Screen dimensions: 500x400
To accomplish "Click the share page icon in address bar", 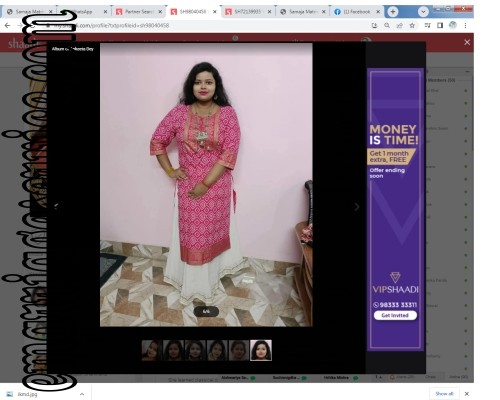I will pos(399,26).
